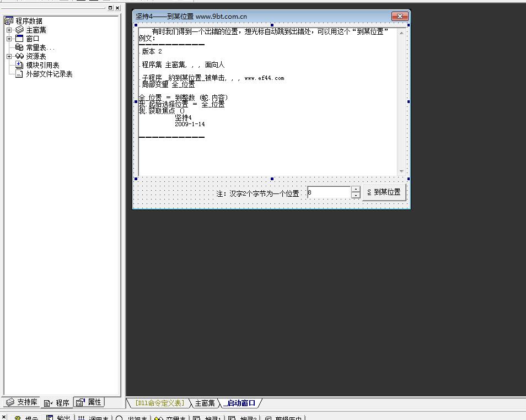Click the 外部文件记录表 document icon
Viewport: 526px width, 420px height.
coord(19,74)
